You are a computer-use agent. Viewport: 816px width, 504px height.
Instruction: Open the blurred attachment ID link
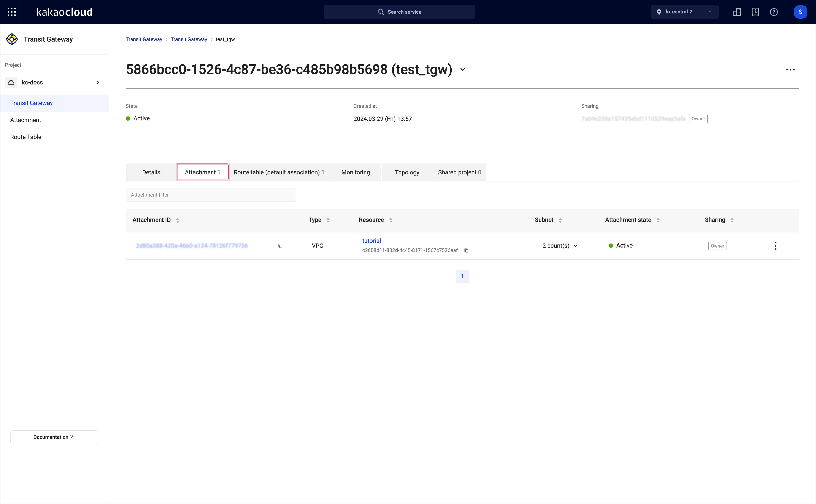pos(192,246)
